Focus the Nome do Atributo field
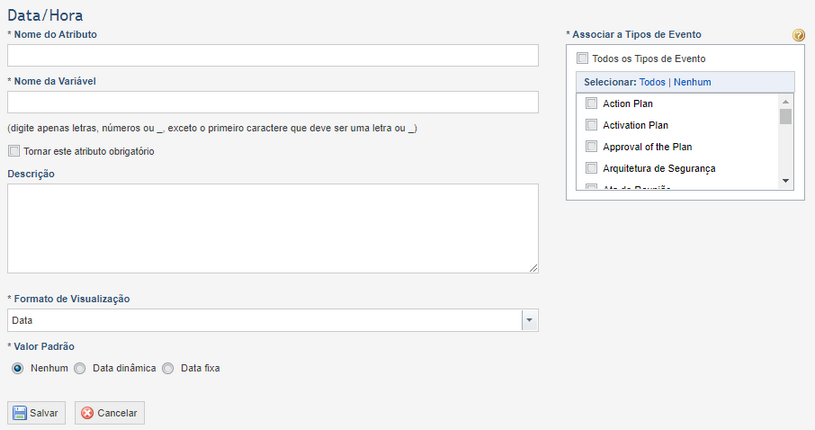Screen dimensions: 815x430 tap(273, 55)
